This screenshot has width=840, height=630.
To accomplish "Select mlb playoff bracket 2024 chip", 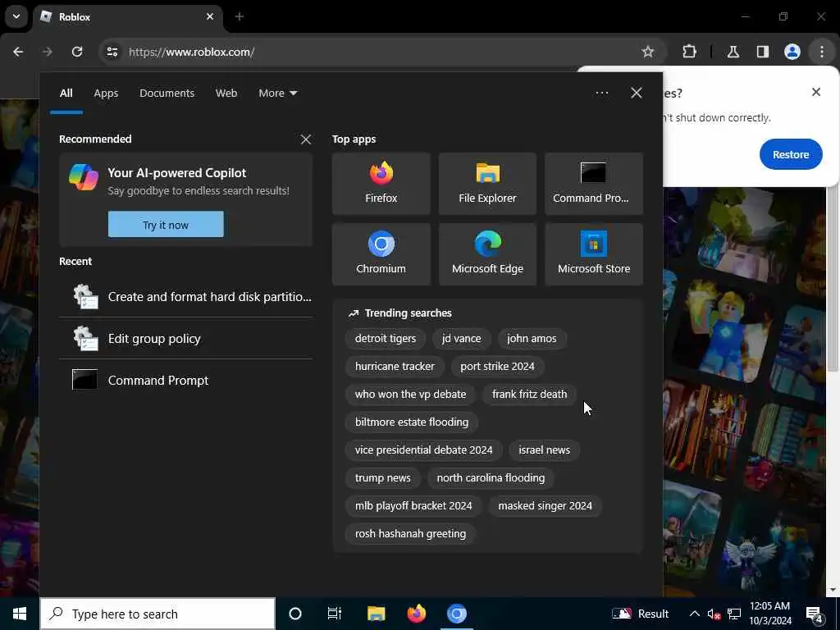I will (413, 505).
